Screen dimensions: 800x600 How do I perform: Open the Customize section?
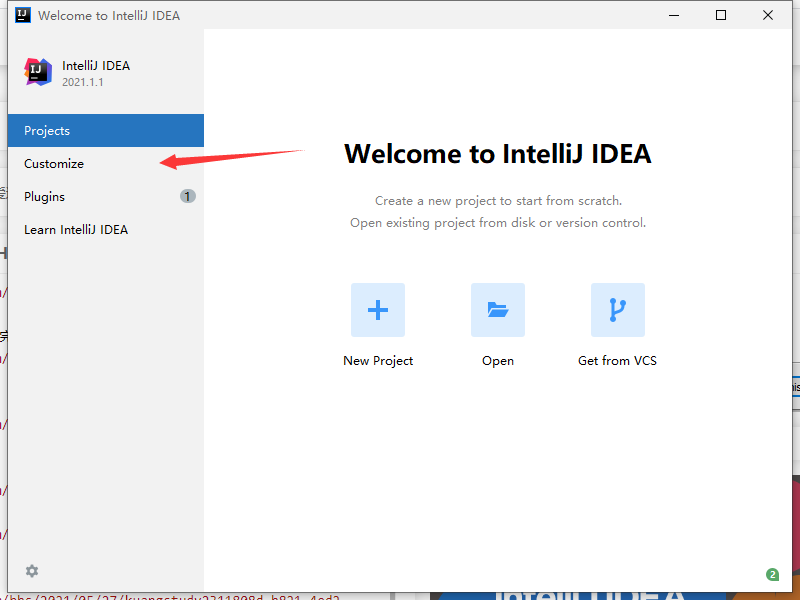(106, 164)
